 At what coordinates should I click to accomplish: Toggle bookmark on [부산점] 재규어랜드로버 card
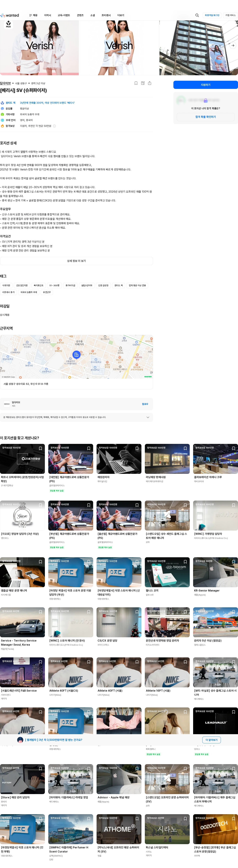pos(89,505)
